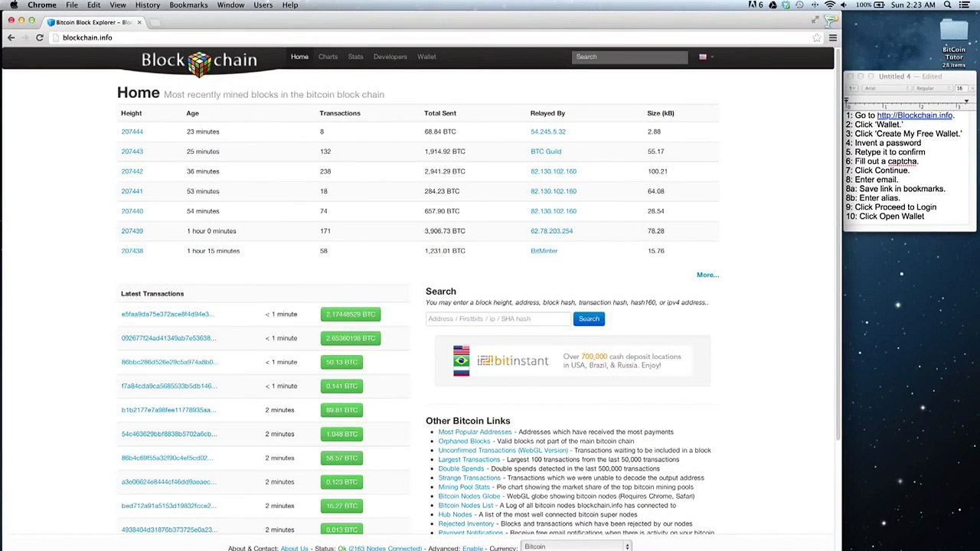Open the View menu
The width and height of the screenshot is (980, 551).
(118, 5)
